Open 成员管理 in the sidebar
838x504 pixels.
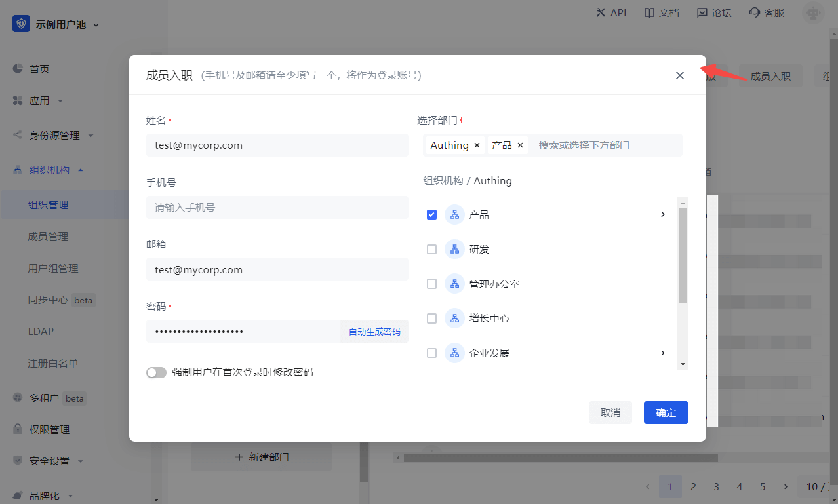point(48,236)
